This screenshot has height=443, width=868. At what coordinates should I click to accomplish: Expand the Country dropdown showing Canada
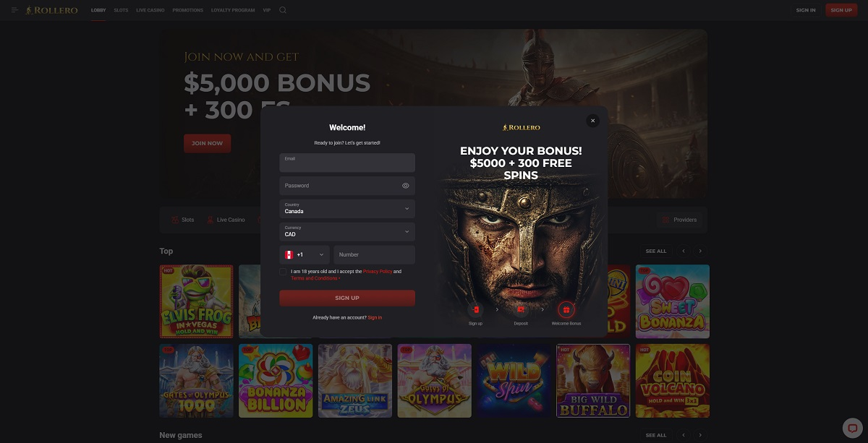[347, 209]
